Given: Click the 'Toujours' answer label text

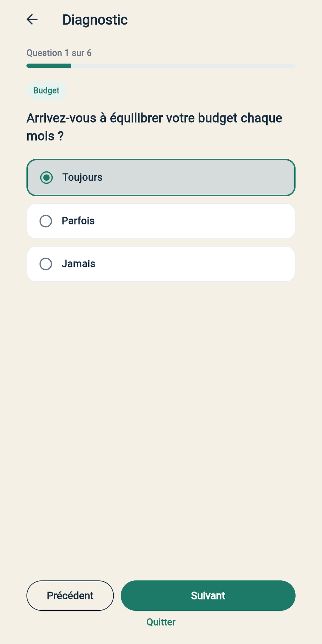Looking at the screenshot, I should tap(82, 177).
